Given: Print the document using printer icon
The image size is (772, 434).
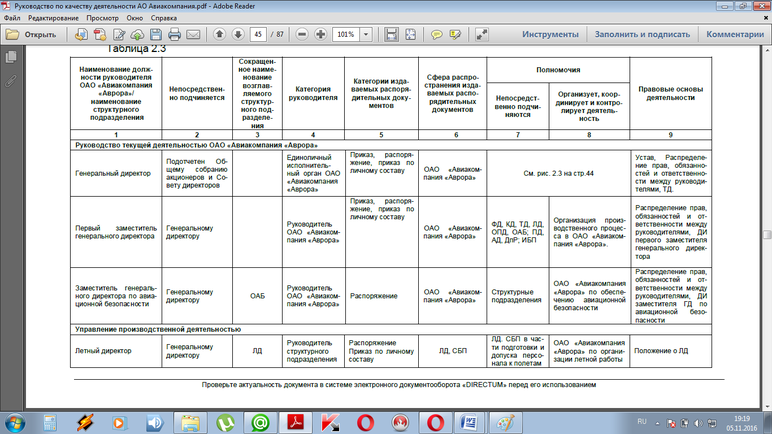Looking at the screenshot, I should [174, 34].
